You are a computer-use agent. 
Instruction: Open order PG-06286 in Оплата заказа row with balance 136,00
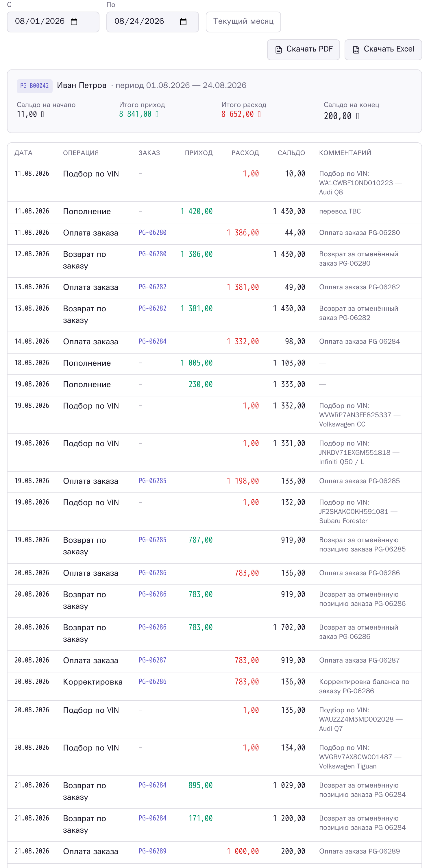(153, 573)
